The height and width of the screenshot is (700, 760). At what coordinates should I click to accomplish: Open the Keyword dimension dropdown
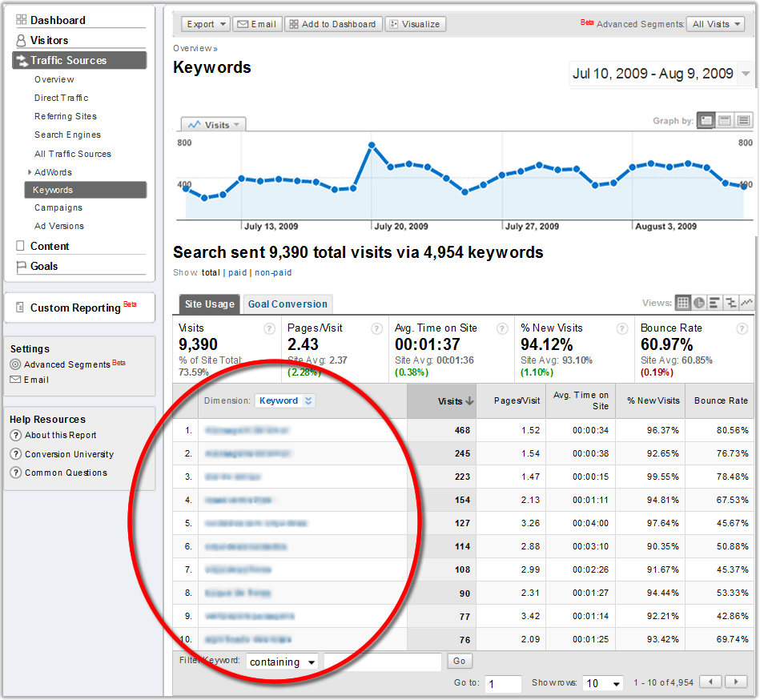pos(285,400)
